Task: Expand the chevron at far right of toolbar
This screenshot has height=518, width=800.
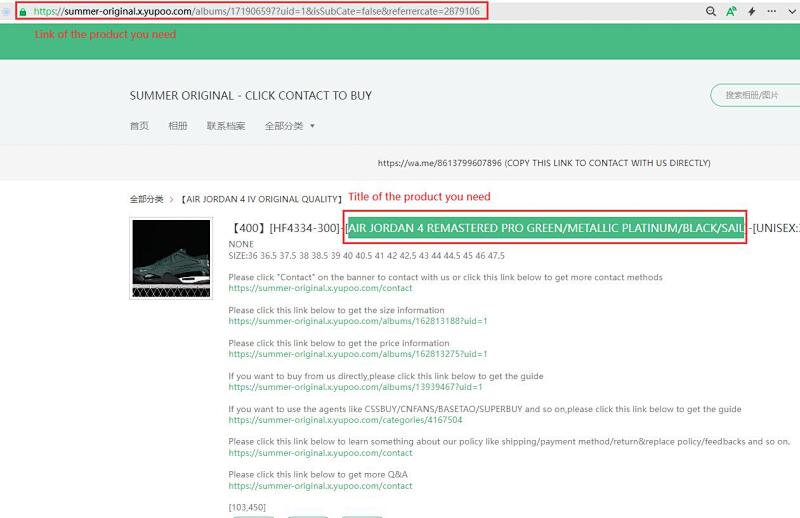Action: 792,11
